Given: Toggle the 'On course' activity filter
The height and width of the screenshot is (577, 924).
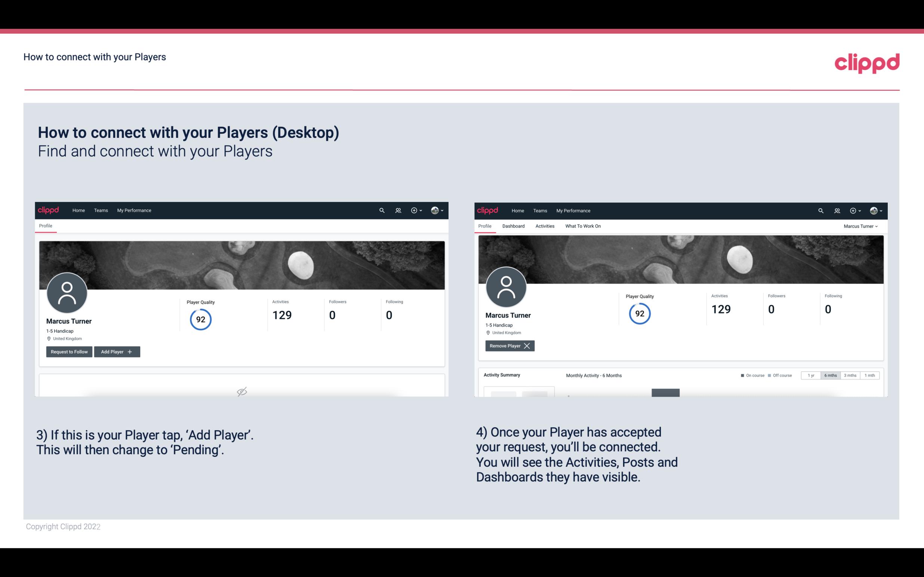Looking at the screenshot, I should (x=750, y=375).
